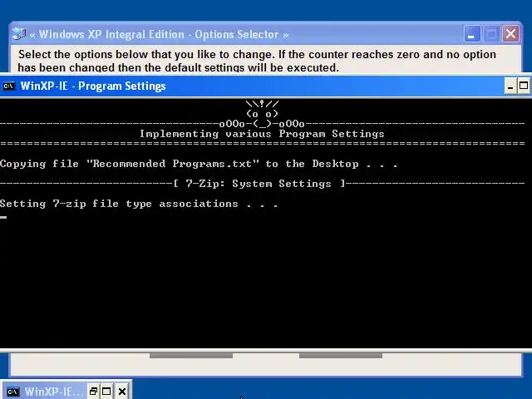Maximize the WinXP-IE Program Settings console
Image resolution: width=532 pixels, height=399 pixels.
pos(524,86)
